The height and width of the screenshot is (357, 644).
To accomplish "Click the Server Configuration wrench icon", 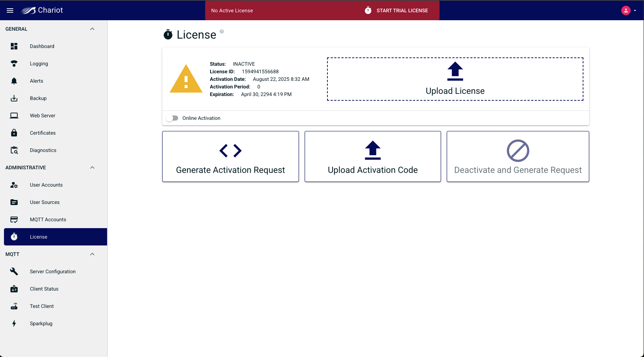I will pyautogui.click(x=14, y=271).
